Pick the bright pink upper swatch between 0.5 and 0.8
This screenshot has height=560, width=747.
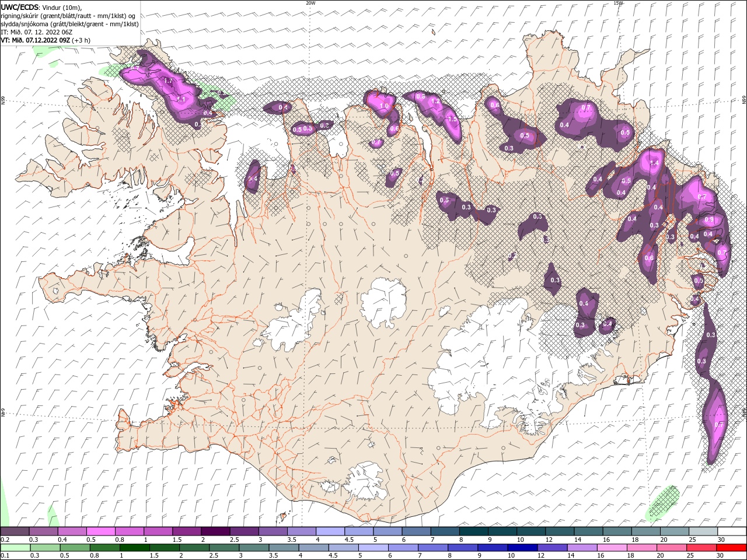point(101,531)
